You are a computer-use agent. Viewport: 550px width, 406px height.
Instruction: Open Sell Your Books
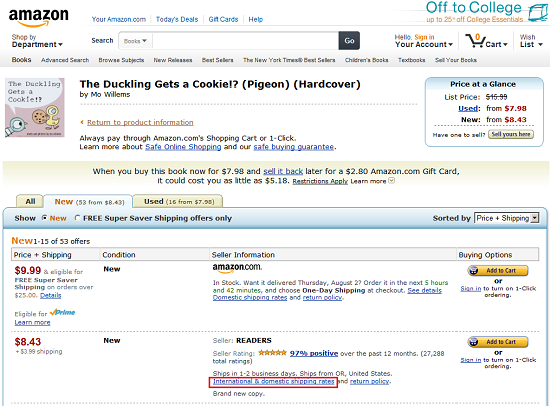coord(456,60)
